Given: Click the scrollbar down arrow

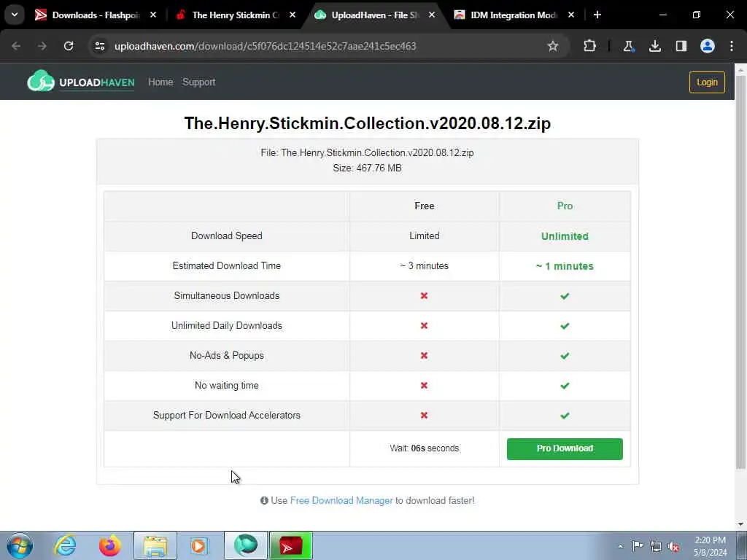Looking at the screenshot, I should [741, 524].
